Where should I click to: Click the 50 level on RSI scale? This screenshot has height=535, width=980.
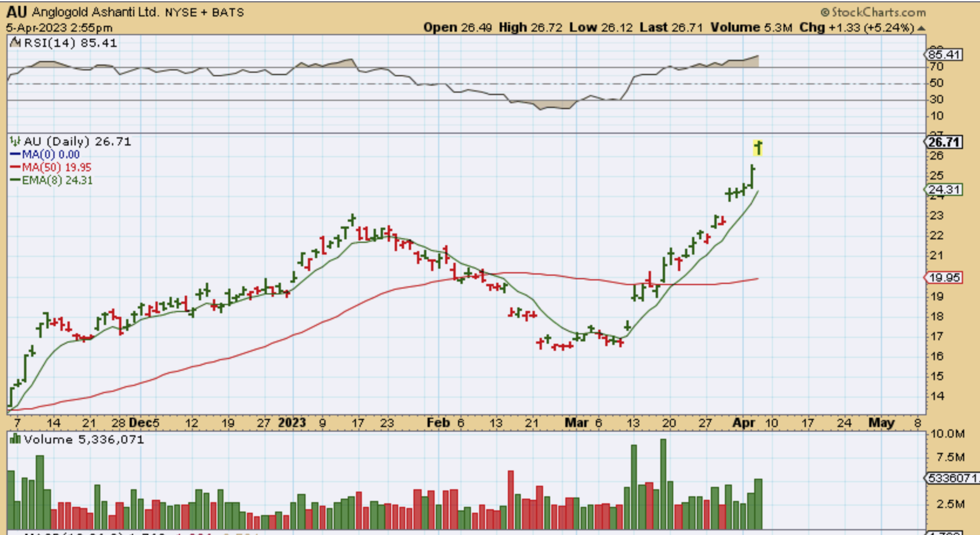(936, 83)
